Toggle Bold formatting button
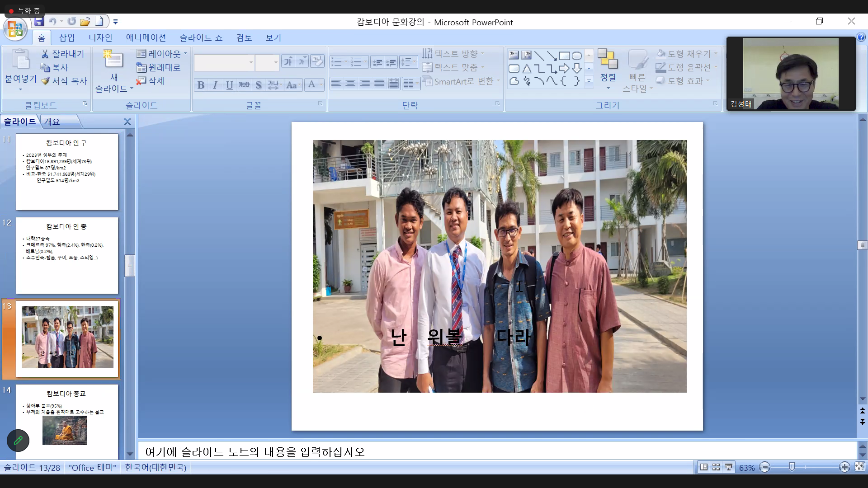 (x=201, y=85)
